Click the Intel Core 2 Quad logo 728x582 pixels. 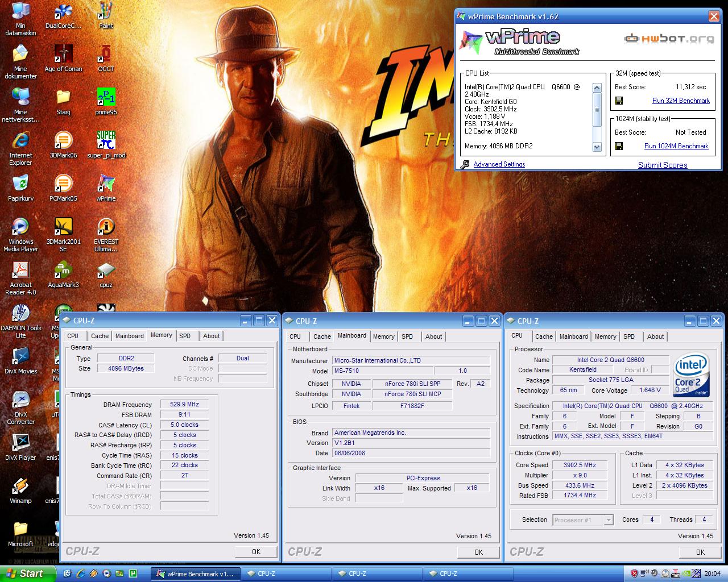(691, 375)
